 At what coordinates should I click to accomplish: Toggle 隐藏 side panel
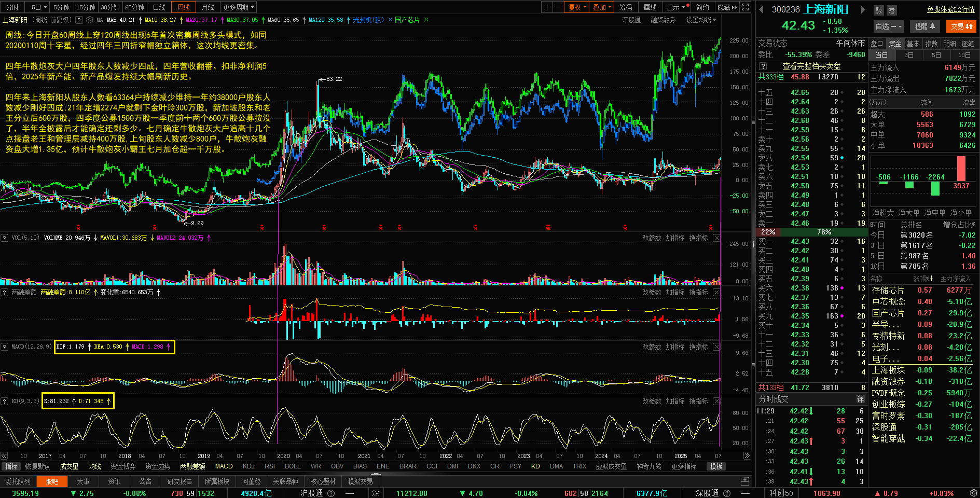[727, 7]
